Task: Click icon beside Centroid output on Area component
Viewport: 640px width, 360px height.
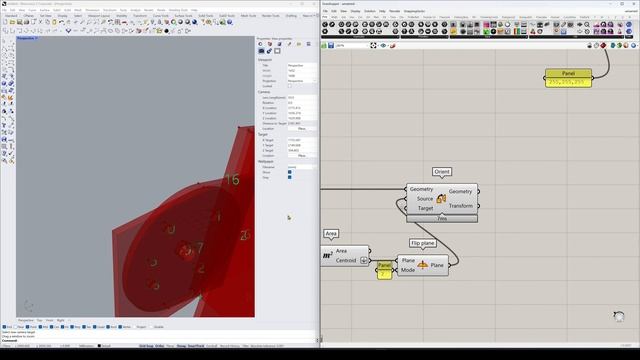Action: tap(364, 260)
